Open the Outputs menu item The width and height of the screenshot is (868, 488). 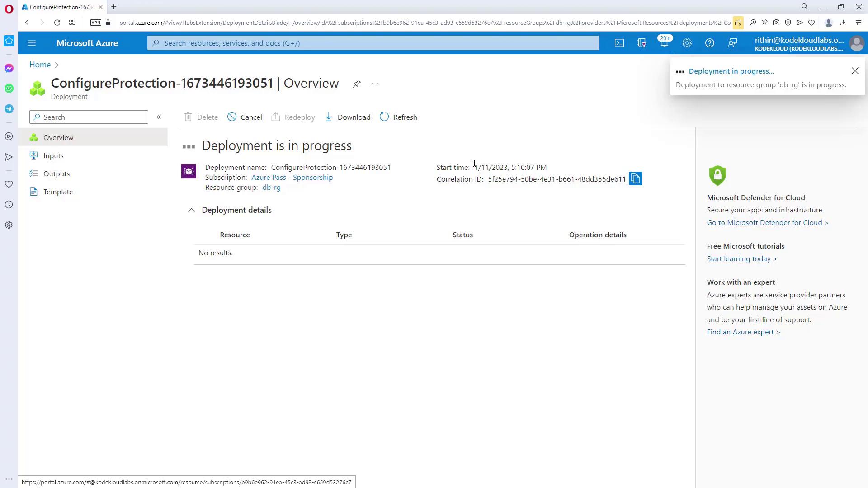[57, 174]
